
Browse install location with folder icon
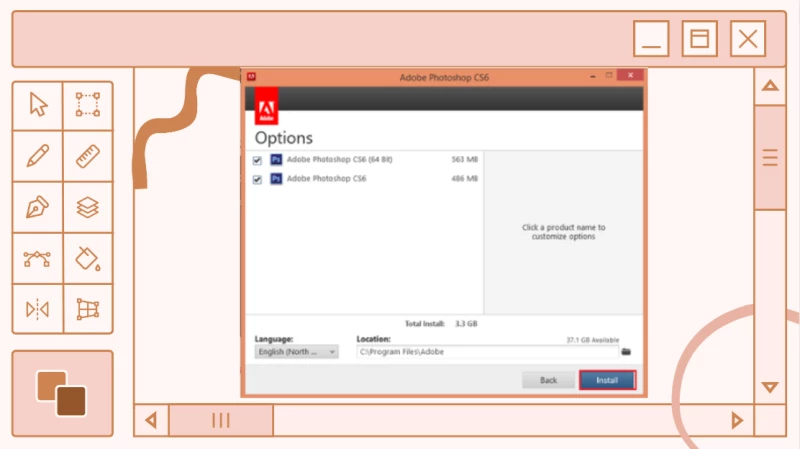(x=627, y=352)
